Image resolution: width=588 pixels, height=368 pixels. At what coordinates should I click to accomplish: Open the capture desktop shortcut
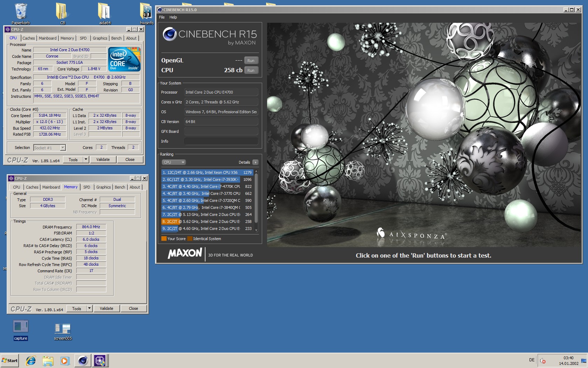(x=21, y=330)
